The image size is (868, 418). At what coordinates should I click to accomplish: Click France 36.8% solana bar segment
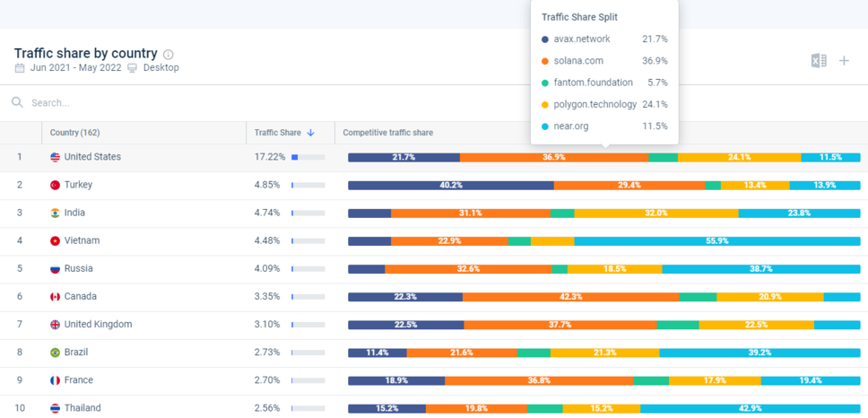[539, 380]
